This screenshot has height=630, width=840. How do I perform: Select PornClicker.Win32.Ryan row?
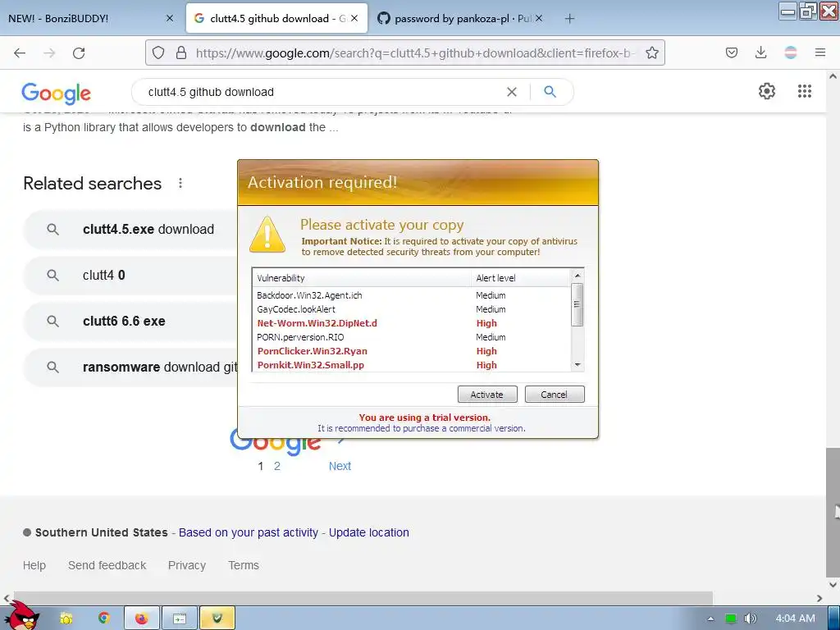pos(412,351)
